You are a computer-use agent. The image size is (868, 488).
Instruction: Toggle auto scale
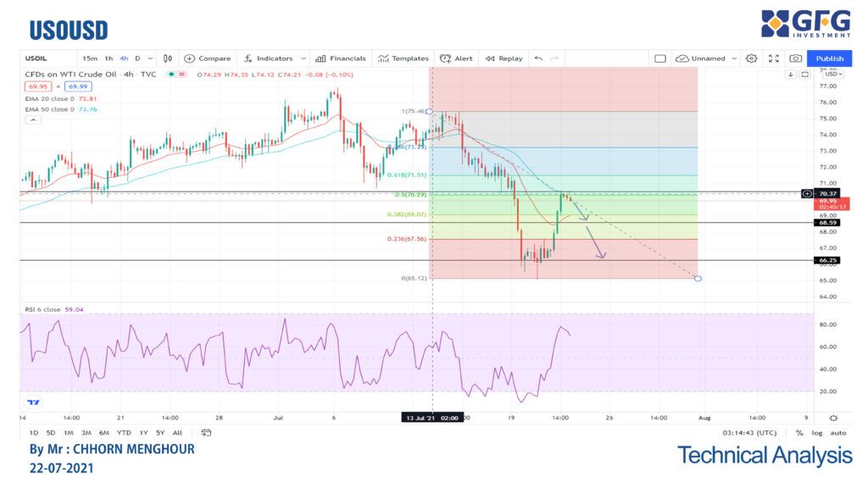pyautogui.click(x=837, y=432)
